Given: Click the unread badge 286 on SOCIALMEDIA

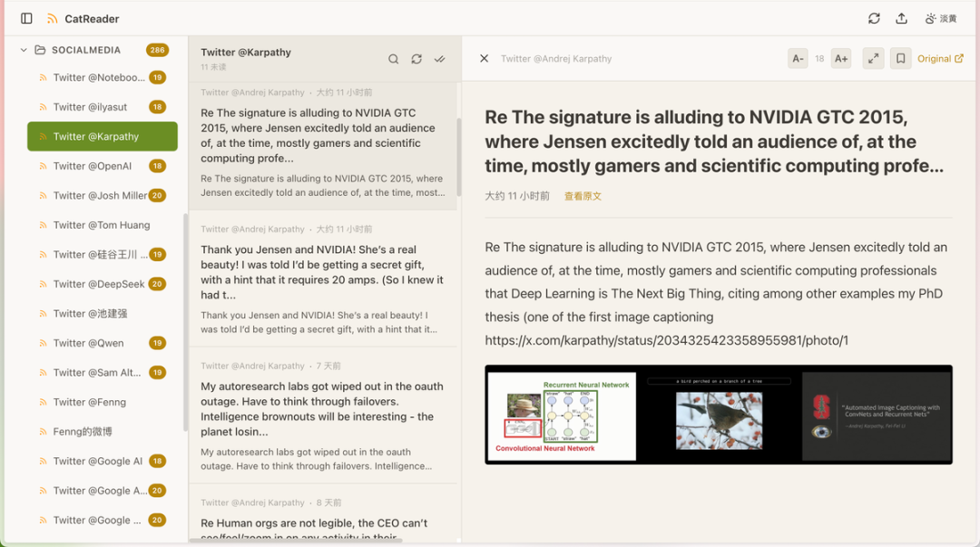Looking at the screenshot, I should [158, 50].
